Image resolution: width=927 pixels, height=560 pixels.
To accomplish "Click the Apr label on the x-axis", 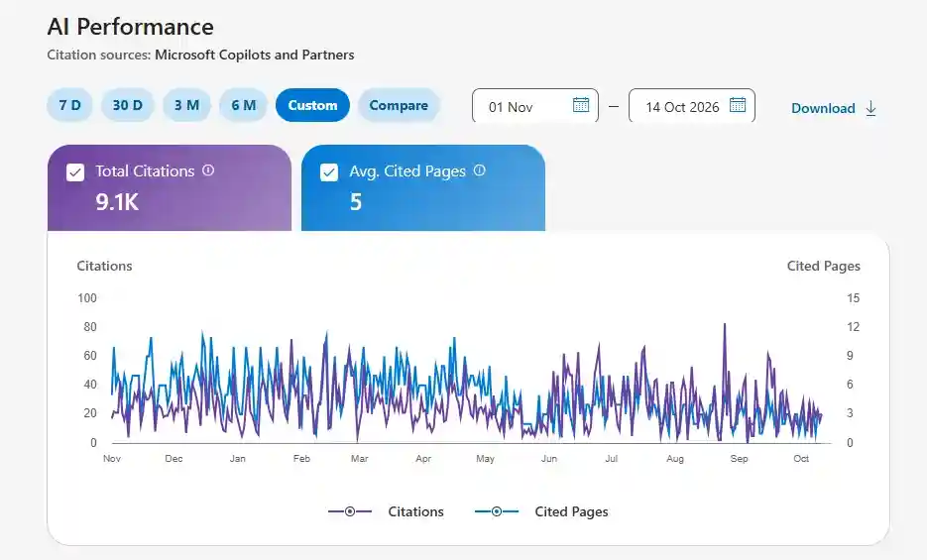I will 423,458.
